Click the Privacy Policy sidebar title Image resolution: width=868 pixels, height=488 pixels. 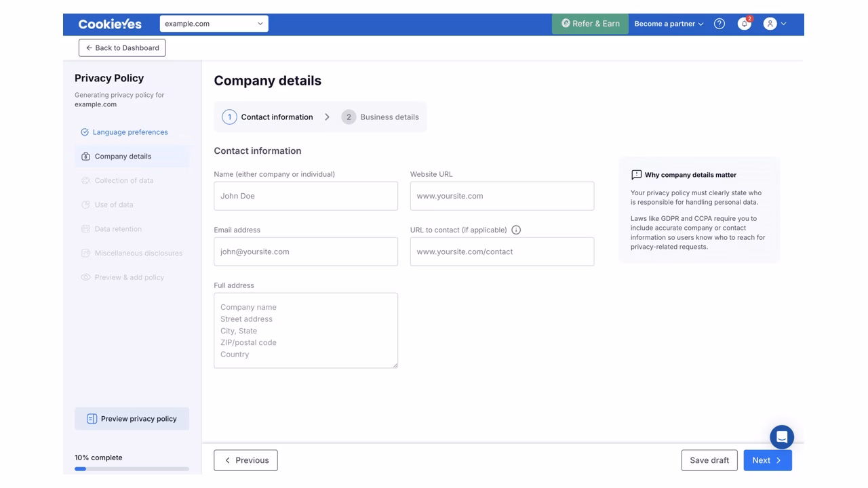coord(109,78)
